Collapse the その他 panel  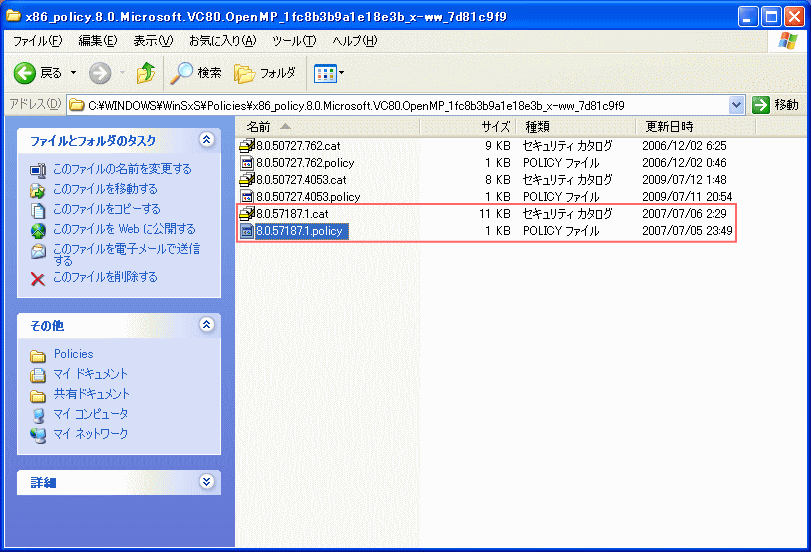coord(207,325)
